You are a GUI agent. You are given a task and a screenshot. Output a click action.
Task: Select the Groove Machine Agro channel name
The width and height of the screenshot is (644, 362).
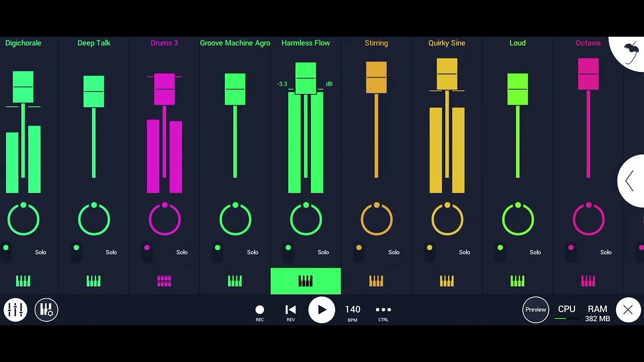pyautogui.click(x=235, y=43)
